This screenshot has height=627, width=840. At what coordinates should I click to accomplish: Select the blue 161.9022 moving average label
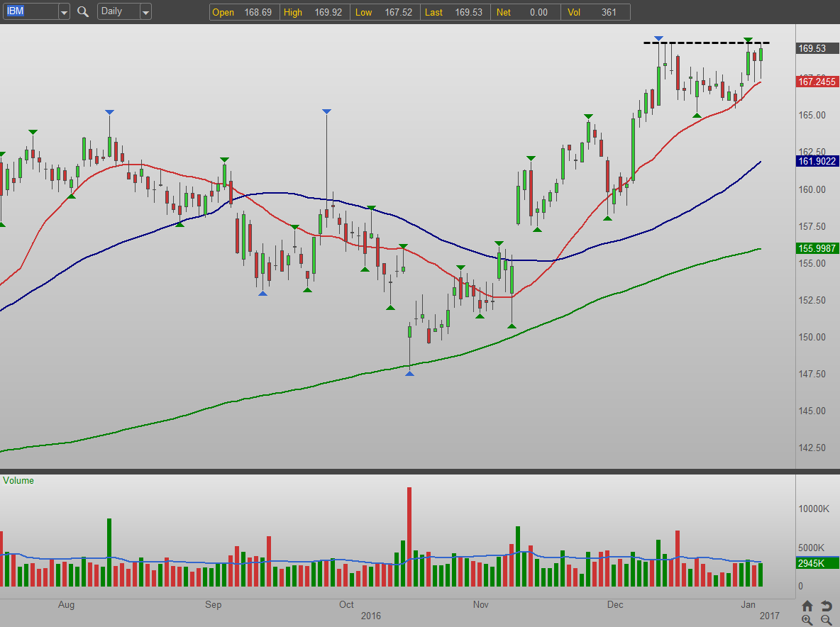click(817, 162)
